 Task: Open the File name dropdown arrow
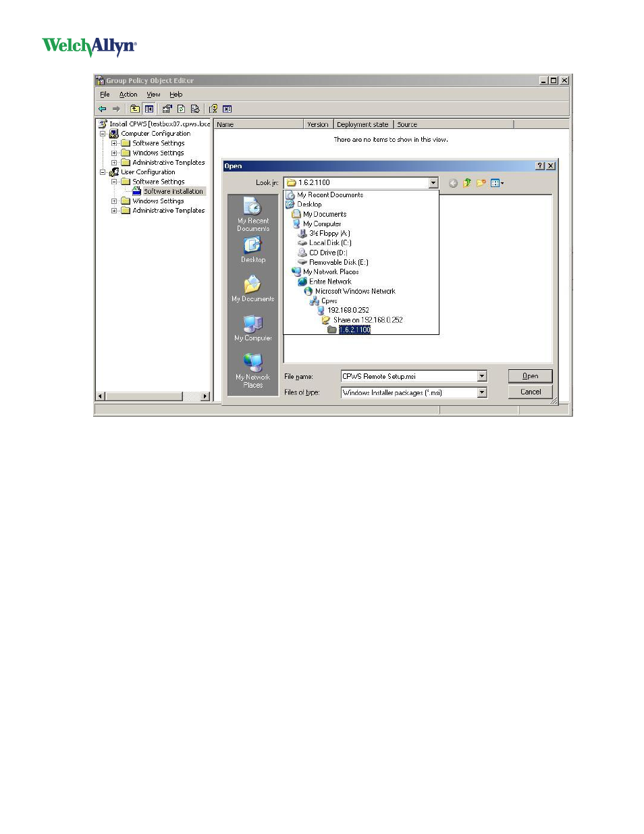click(x=482, y=377)
